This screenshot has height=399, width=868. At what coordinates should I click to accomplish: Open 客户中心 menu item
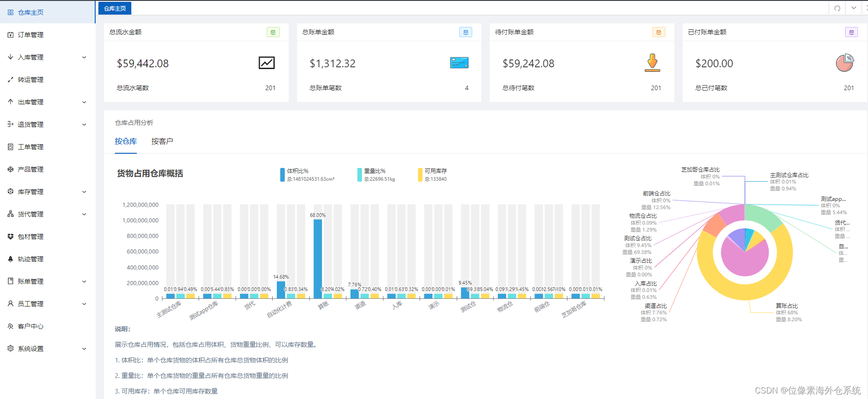(48, 326)
